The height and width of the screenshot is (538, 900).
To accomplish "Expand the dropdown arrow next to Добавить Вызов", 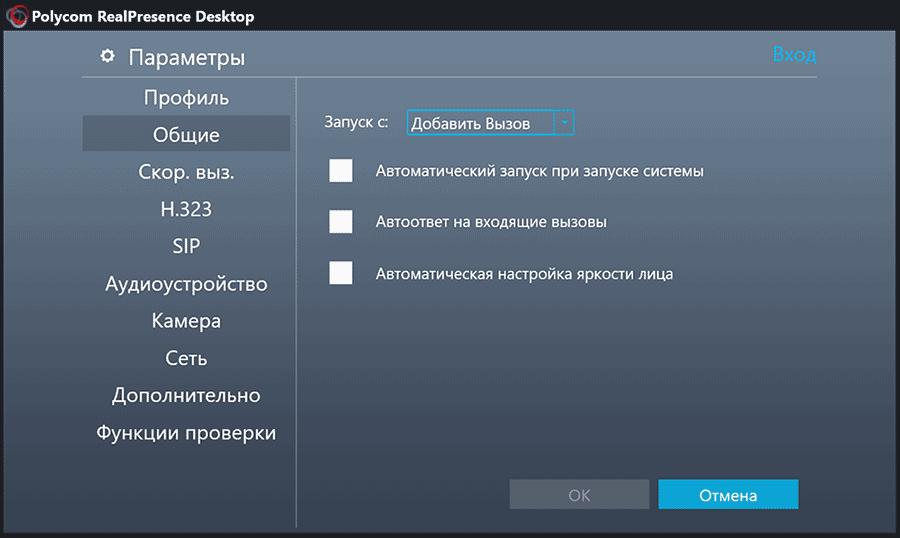I will pos(564,123).
